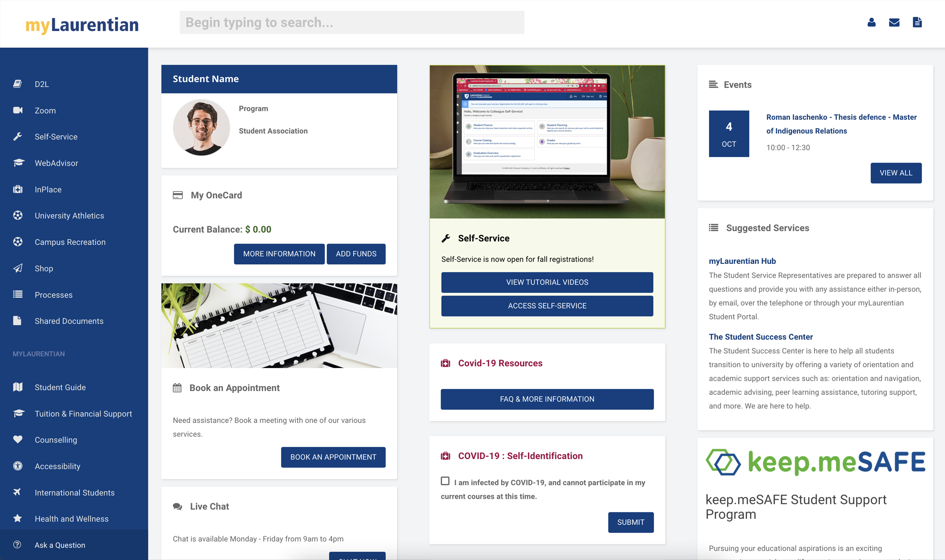The image size is (945, 560).
Task: Click the 'keep.meSAFE Student Support Program' heading
Action: pos(796,507)
